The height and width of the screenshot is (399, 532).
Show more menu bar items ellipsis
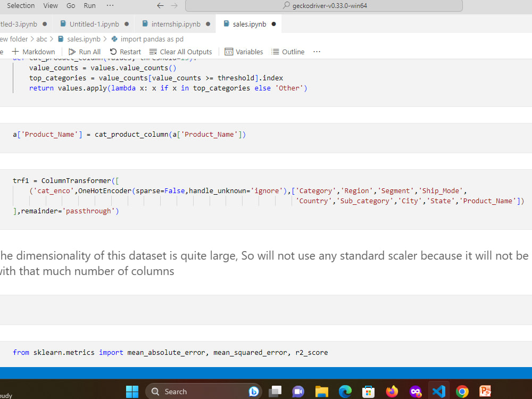coord(110,5)
